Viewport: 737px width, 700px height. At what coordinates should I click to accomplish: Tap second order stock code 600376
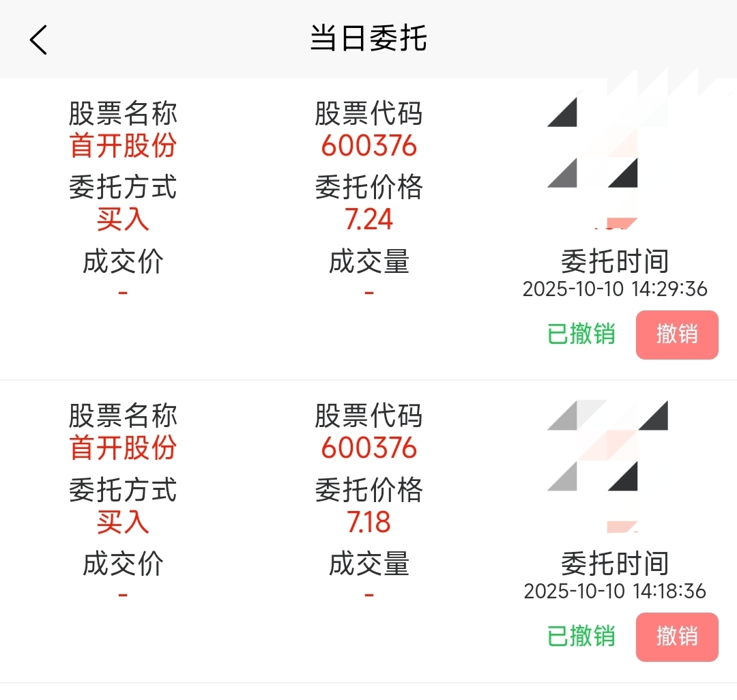pyautogui.click(x=369, y=448)
